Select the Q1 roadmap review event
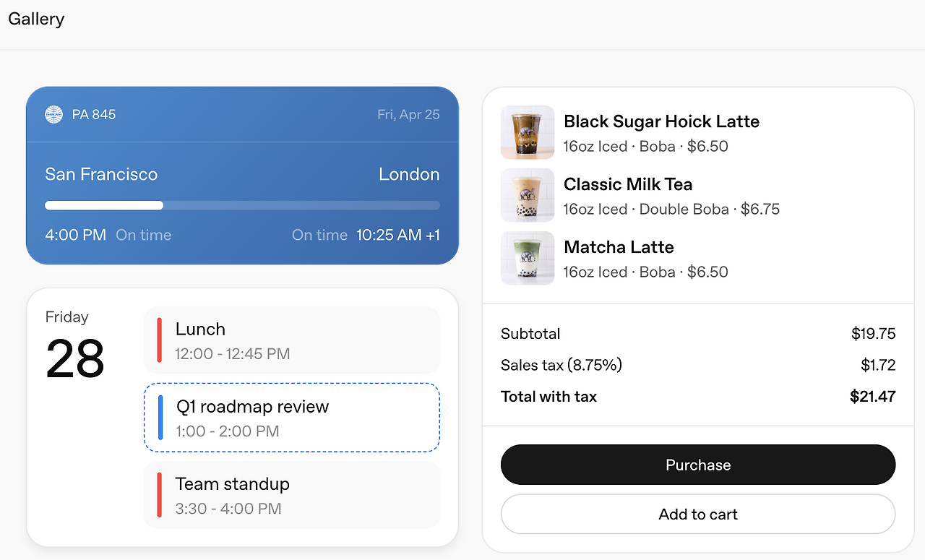Screen dimensions: 925x560 pyautogui.click(x=292, y=418)
